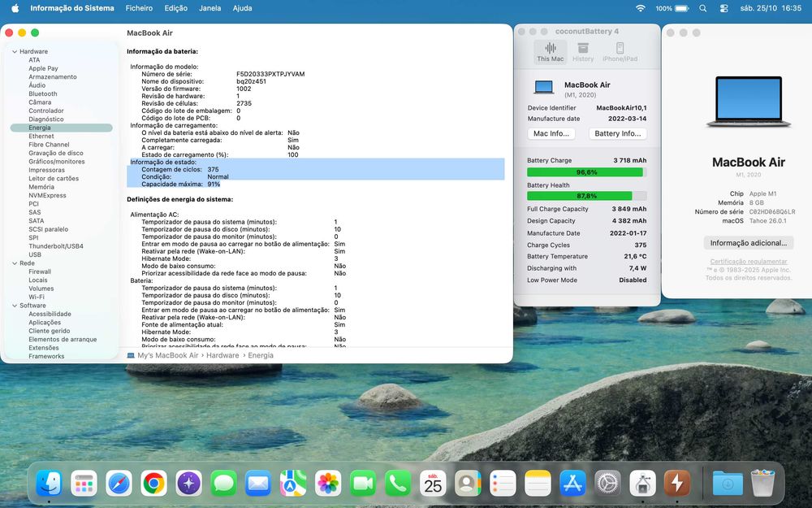This screenshot has height=508, width=812.
Task: Open the Apps launcher in the dock
Action: click(84, 484)
